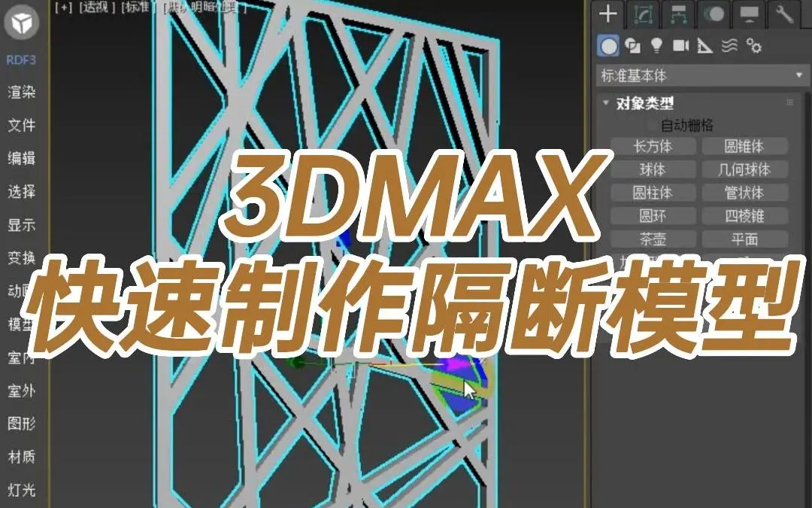Select the Lights bulb icon
812x508 pixels.
pyautogui.click(x=656, y=46)
